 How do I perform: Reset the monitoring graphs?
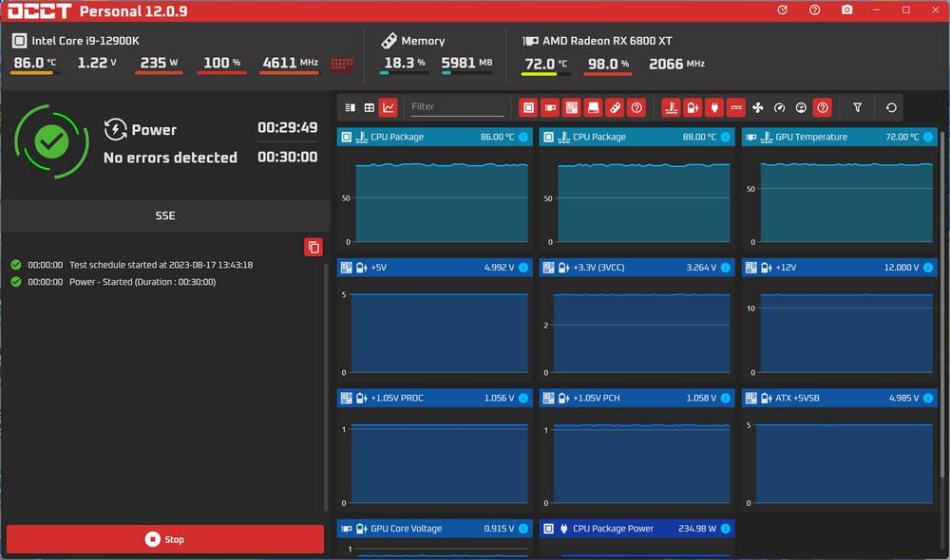[x=891, y=108]
